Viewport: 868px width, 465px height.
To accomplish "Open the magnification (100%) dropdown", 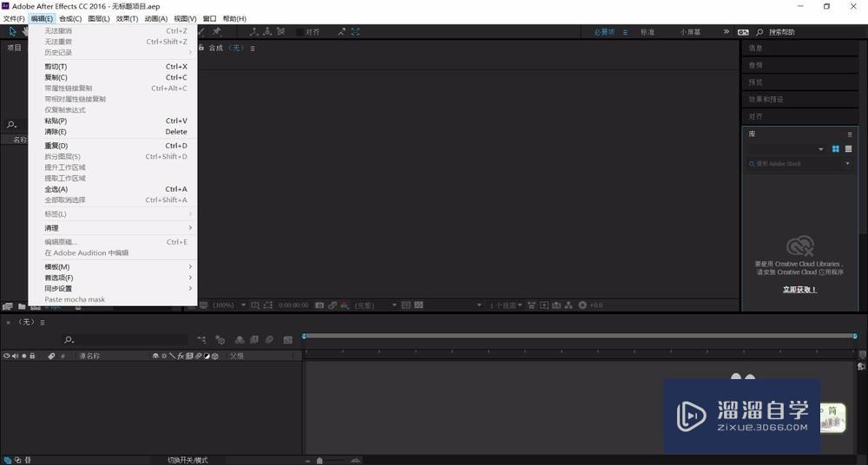I will pyautogui.click(x=229, y=305).
